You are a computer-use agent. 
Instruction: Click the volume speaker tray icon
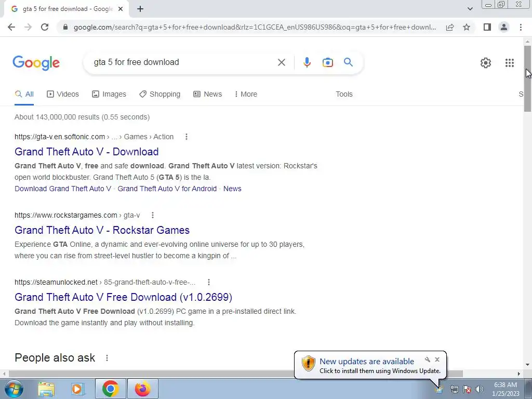[x=480, y=389]
